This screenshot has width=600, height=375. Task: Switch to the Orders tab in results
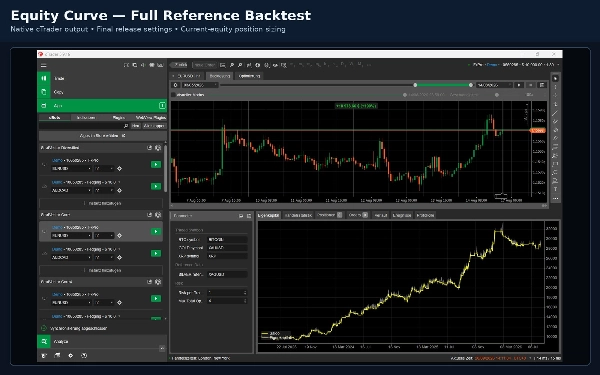[x=358, y=215]
